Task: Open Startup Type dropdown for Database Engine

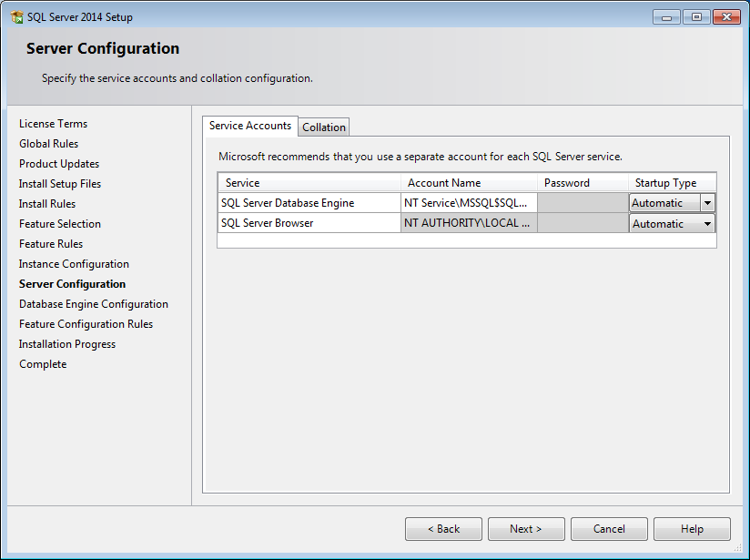Action: pos(707,203)
